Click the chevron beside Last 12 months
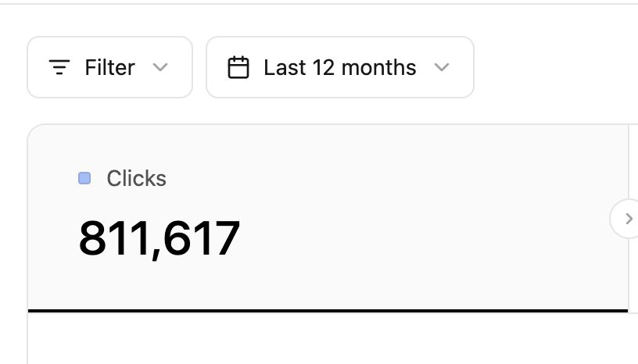 tap(442, 67)
